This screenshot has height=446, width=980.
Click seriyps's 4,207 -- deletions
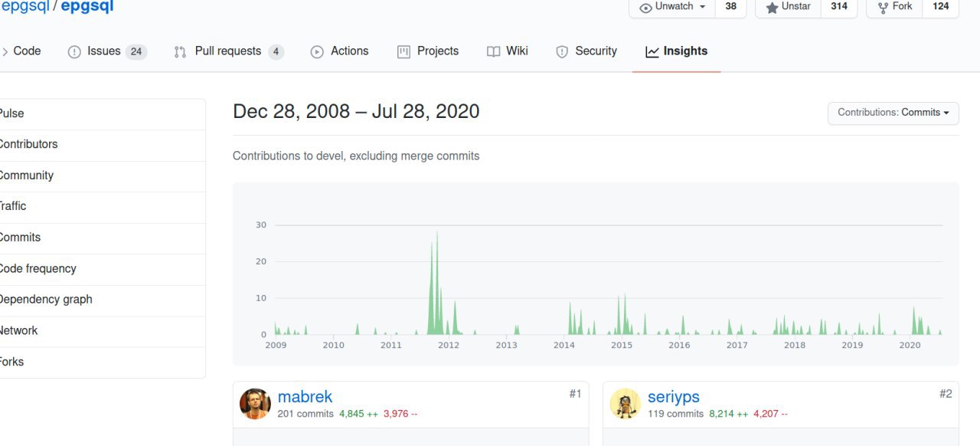(x=770, y=414)
